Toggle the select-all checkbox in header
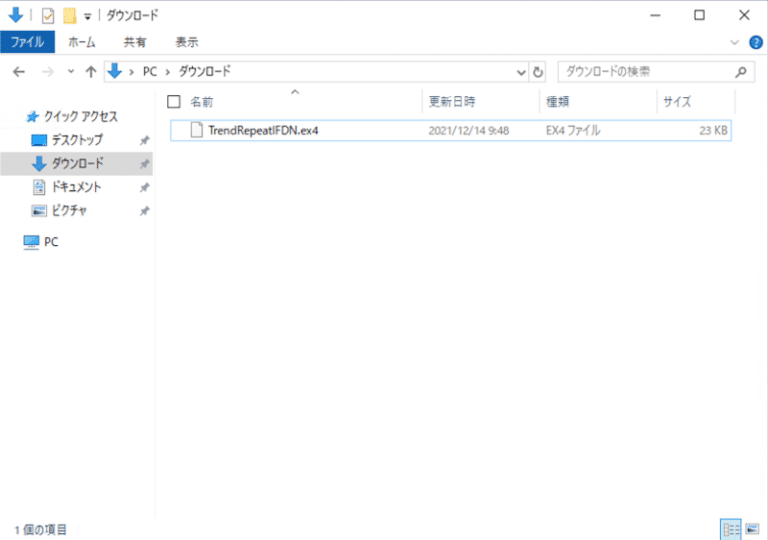 174,101
